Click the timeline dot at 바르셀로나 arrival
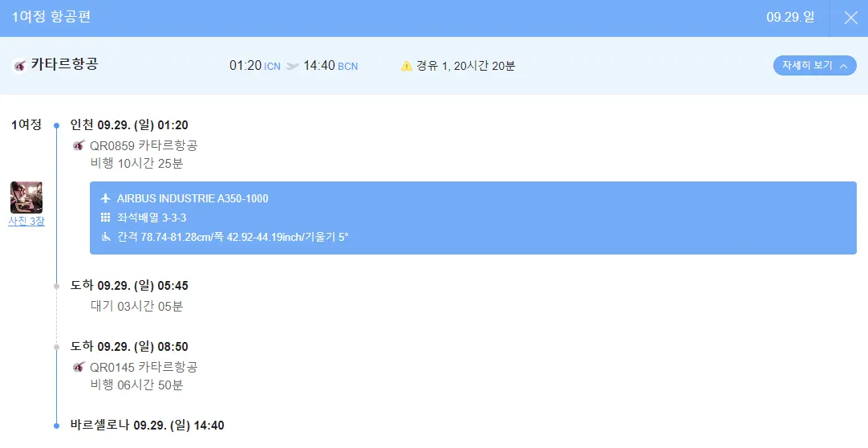This screenshot has height=448, width=868. point(56,426)
